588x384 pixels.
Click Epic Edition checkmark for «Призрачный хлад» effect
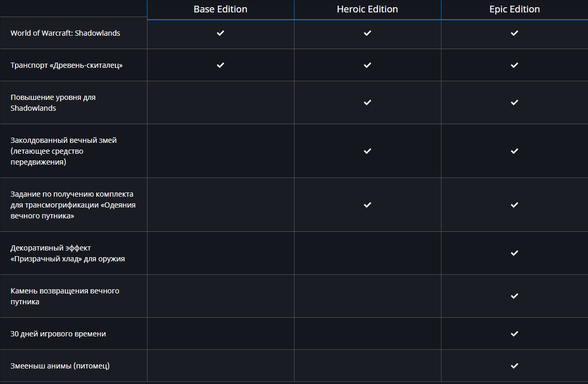[514, 253]
